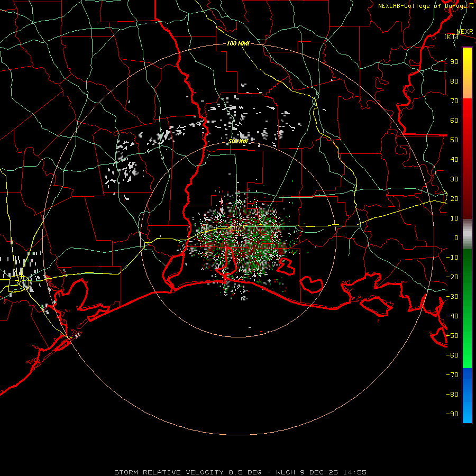Click the -90 value on the velocity scale
Screen dimensions: 476x476
click(x=452, y=414)
